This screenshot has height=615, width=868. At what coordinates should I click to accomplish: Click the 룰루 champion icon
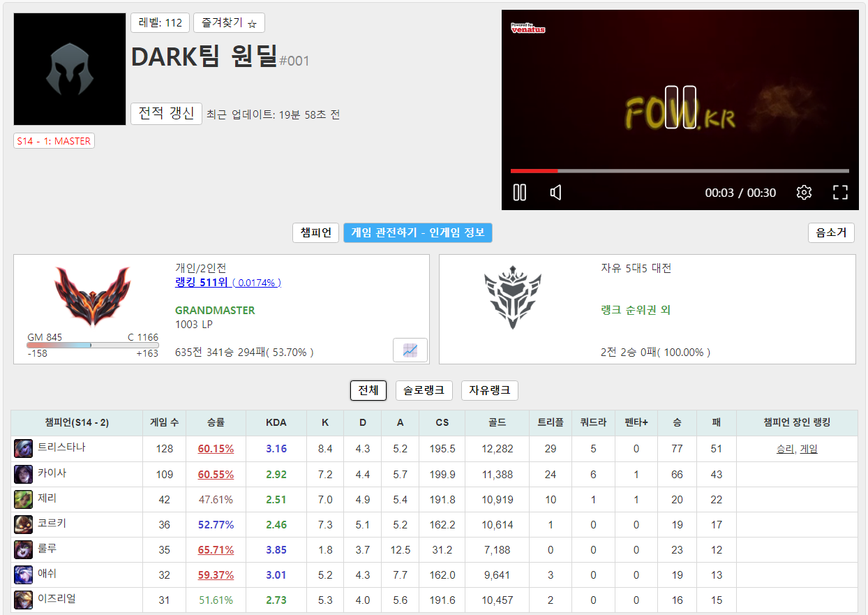[23, 549]
